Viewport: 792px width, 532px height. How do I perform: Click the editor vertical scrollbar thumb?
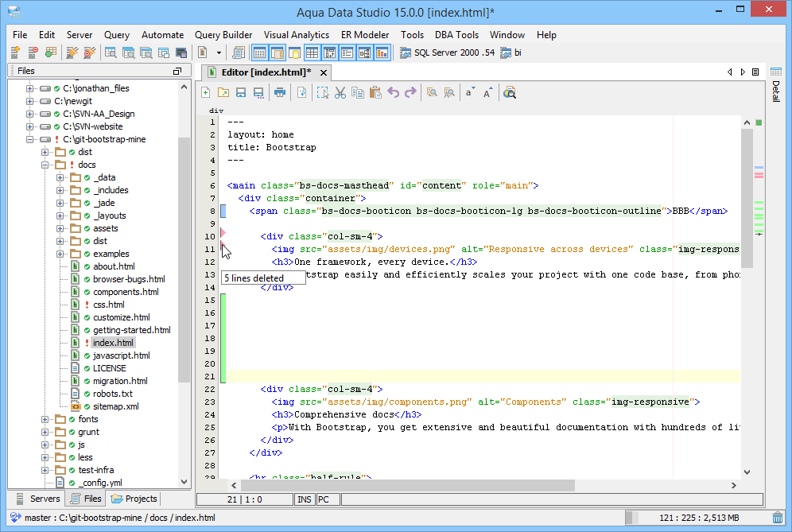tap(747, 198)
